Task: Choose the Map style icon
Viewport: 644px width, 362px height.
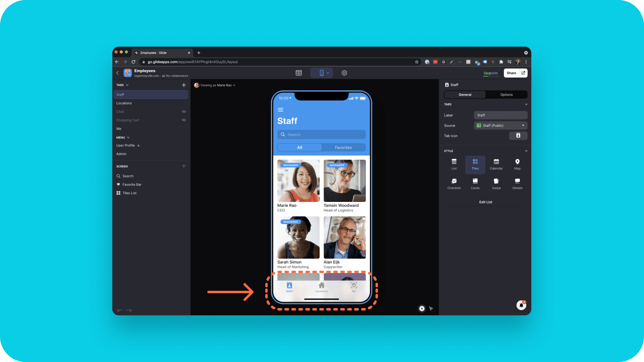Action: pyautogui.click(x=517, y=164)
